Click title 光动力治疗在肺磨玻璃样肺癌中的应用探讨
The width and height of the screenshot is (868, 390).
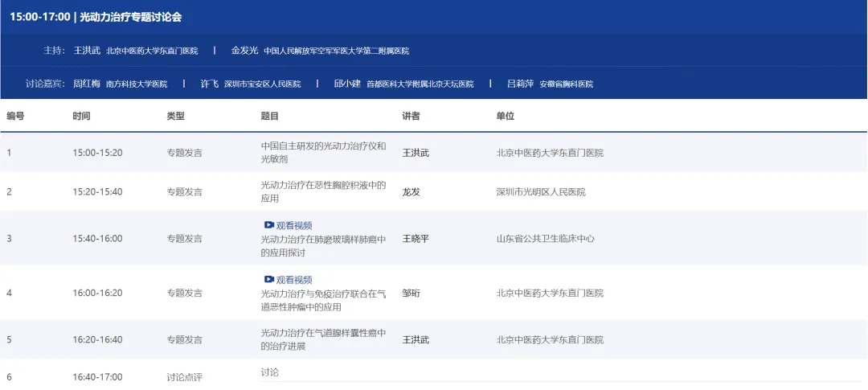(x=323, y=246)
